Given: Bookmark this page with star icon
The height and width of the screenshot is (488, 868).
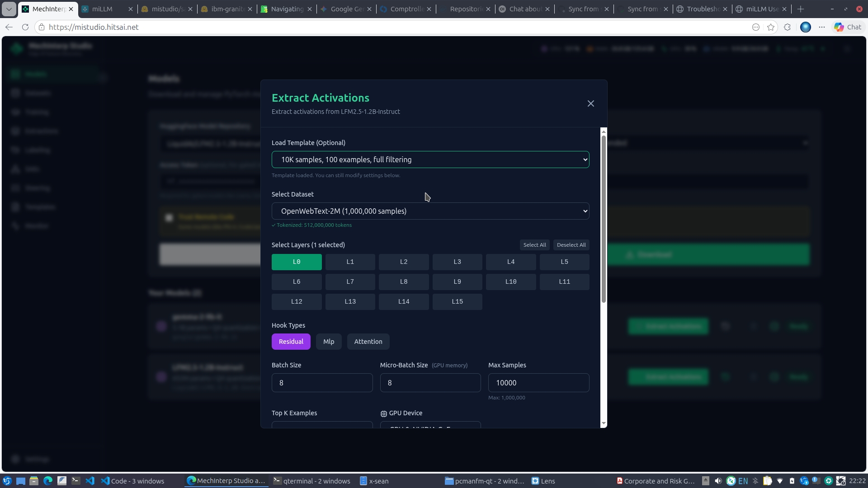Looking at the screenshot, I should pos(771,27).
